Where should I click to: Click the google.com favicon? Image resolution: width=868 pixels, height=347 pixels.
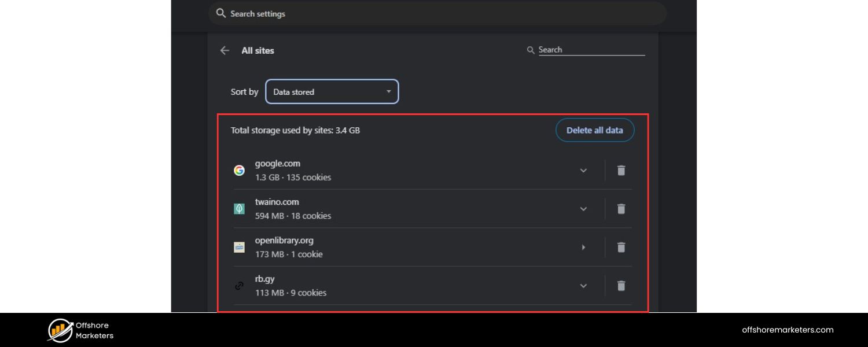[x=239, y=170]
